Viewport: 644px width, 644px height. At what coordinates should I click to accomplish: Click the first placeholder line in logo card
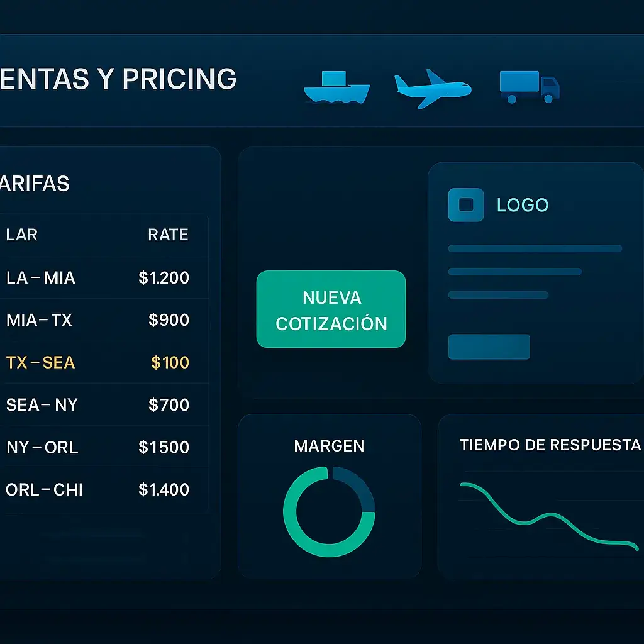pos(535,248)
